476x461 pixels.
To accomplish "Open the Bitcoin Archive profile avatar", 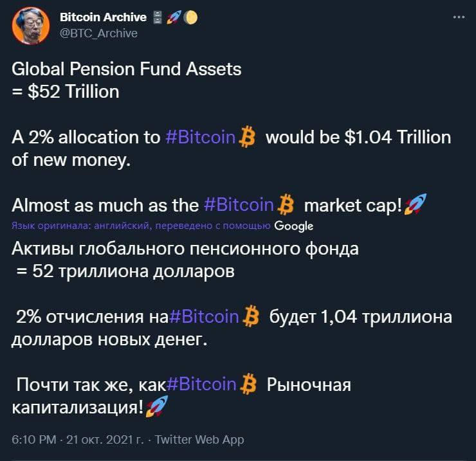I will pyautogui.click(x=31, y=26).
